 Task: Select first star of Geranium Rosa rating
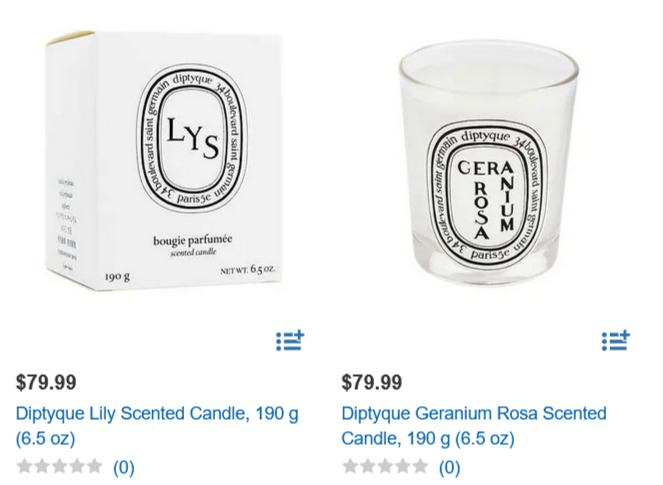[x=351, y=466]
